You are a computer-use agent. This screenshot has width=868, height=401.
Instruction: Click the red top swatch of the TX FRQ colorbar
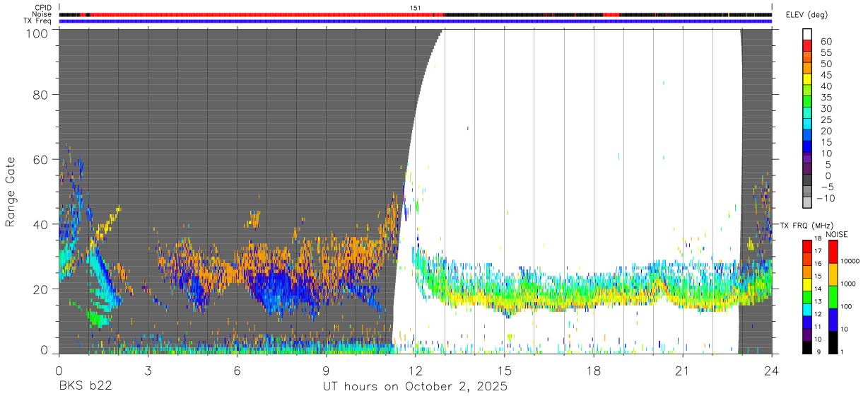pyautogui.click(x=807, y=246)
